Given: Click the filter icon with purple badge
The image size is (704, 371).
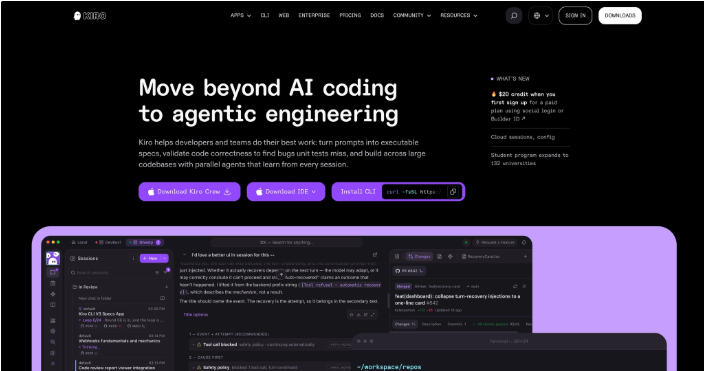Looking at the screenshot, I should [166, 272].
